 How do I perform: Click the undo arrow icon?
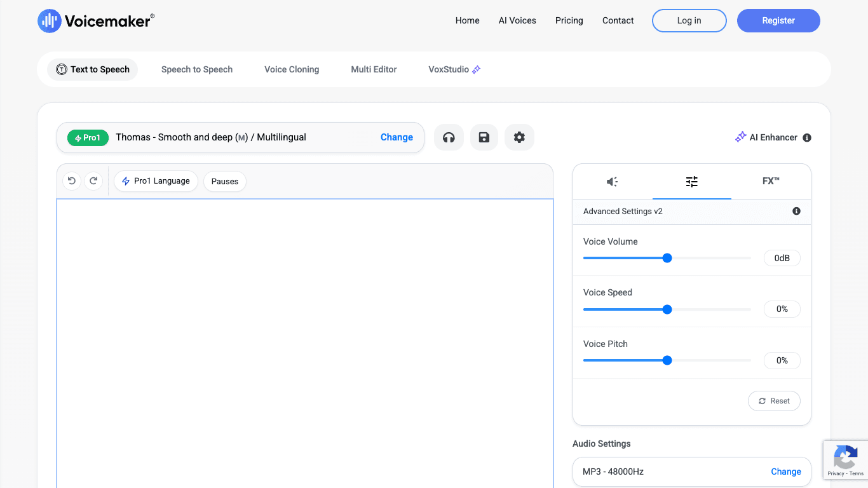point(72,181)
